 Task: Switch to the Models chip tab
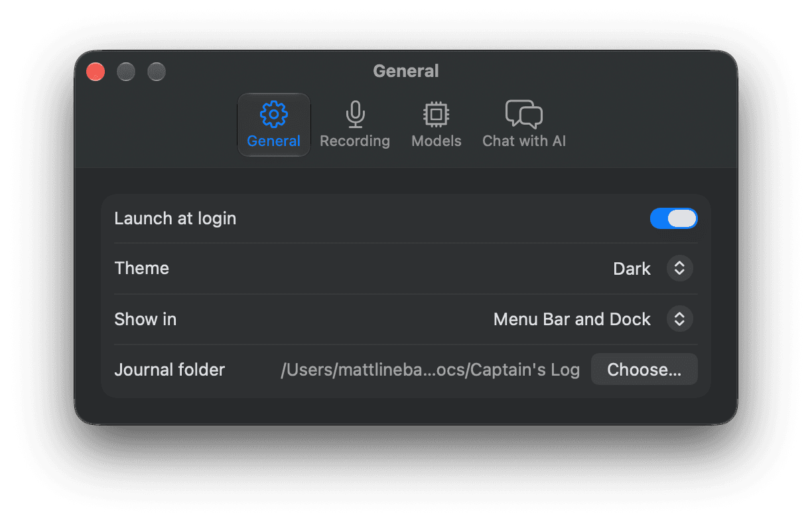coord(436,125)
